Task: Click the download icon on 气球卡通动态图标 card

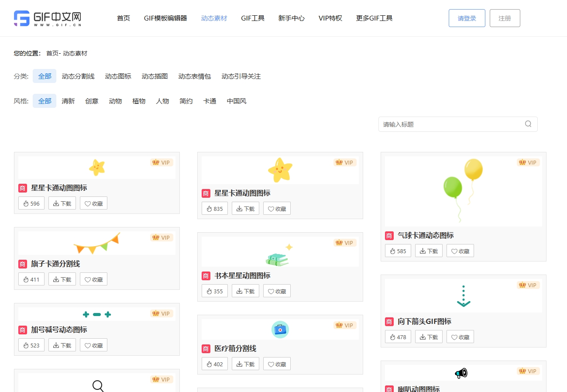Action: point(422,251)
